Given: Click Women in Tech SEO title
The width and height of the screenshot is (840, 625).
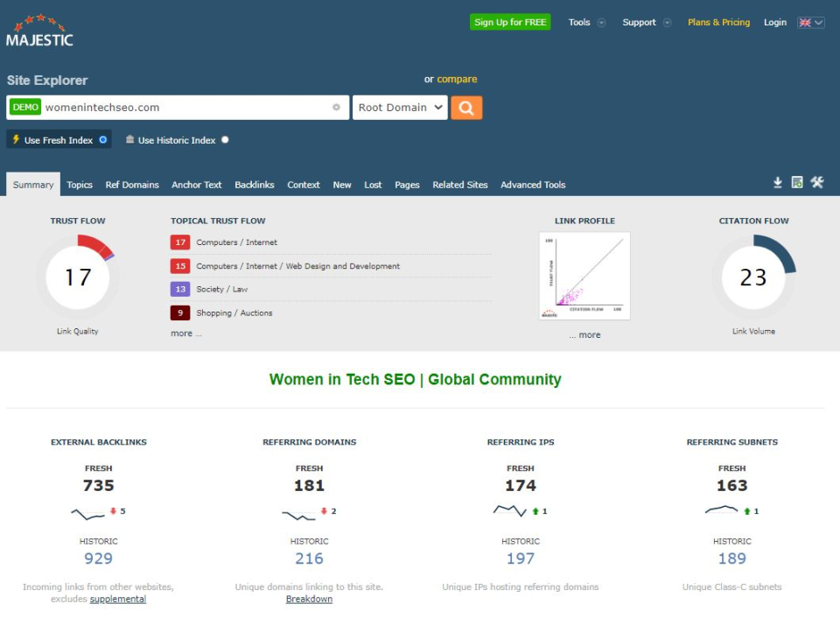Looking at the screenshot, I should 415,379.
